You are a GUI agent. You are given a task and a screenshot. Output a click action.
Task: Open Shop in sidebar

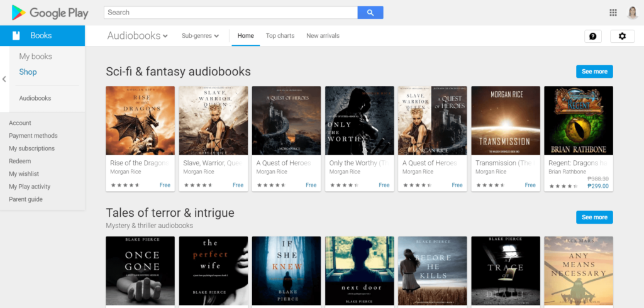pyautogui.click(x=28, y=72)
